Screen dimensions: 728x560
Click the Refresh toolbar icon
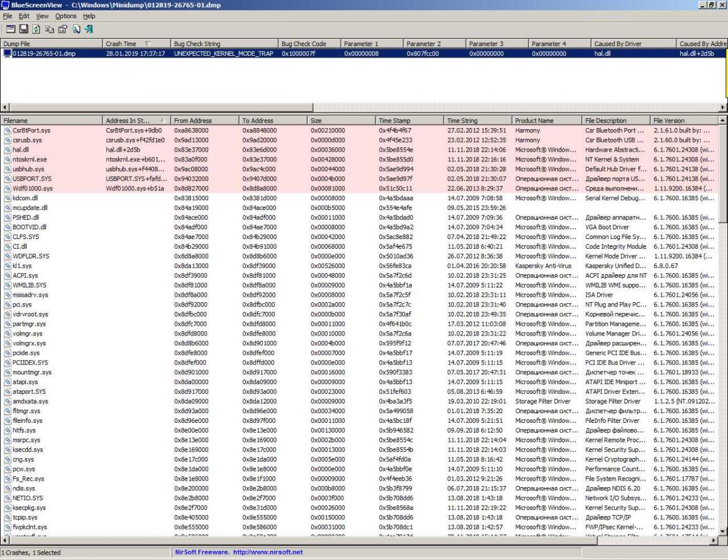36,29
